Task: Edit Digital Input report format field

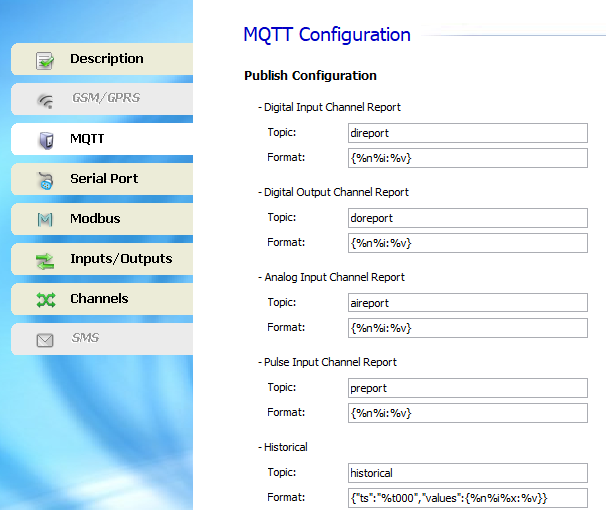Action: click(468, 158)
